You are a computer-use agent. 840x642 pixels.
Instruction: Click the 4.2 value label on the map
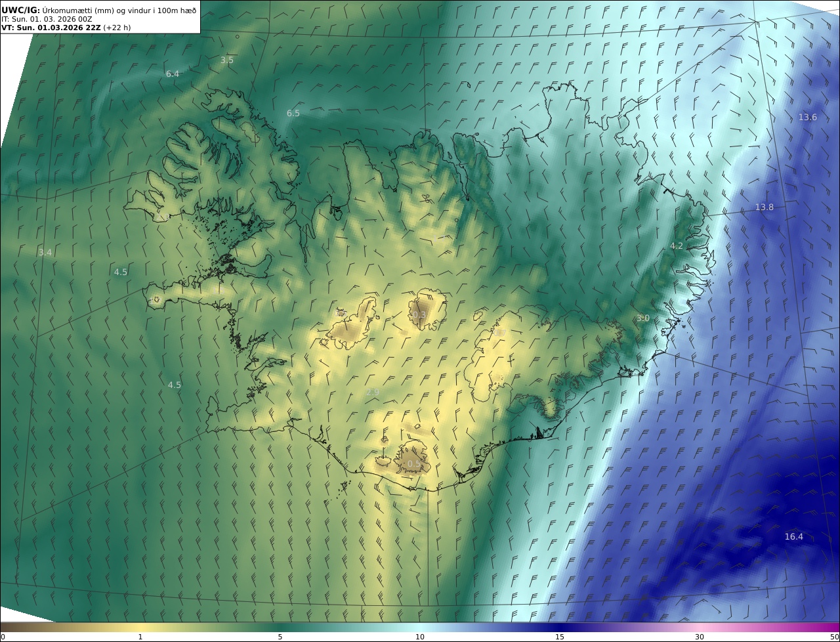pyautogui.click(x=677, y=246)
